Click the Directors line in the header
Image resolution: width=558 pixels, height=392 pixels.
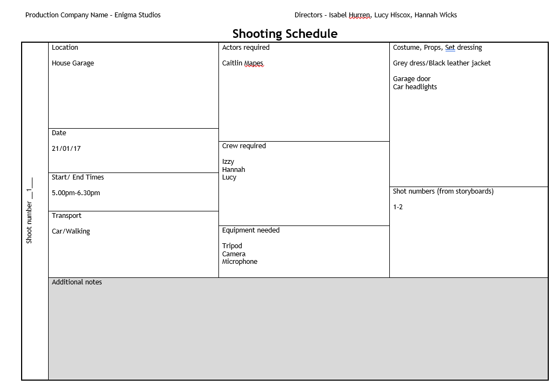click(x=375, y=15)
